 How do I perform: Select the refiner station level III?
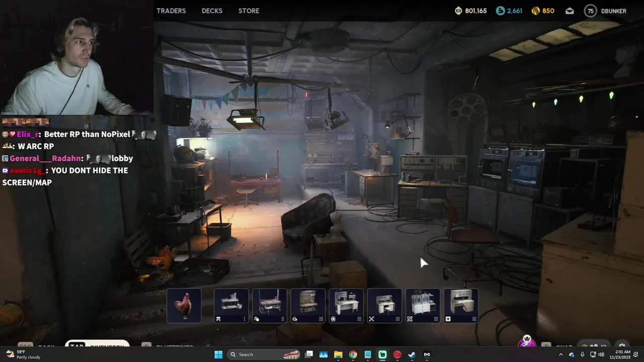[x=423, y=306]
